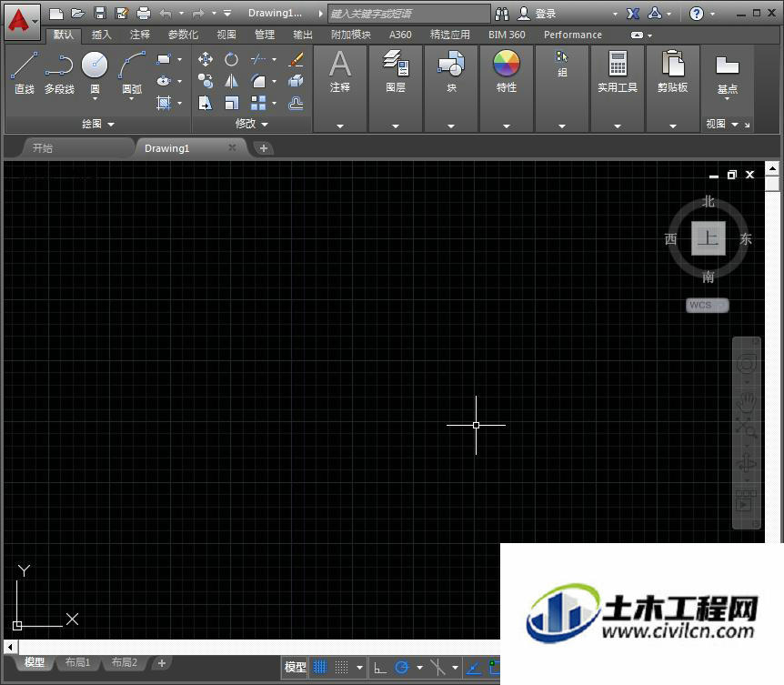This screenshot has width=784, height=685.
Task: Select the Scale tool in Modify panel
Action: pyautogui.click(x=232, y=103)
